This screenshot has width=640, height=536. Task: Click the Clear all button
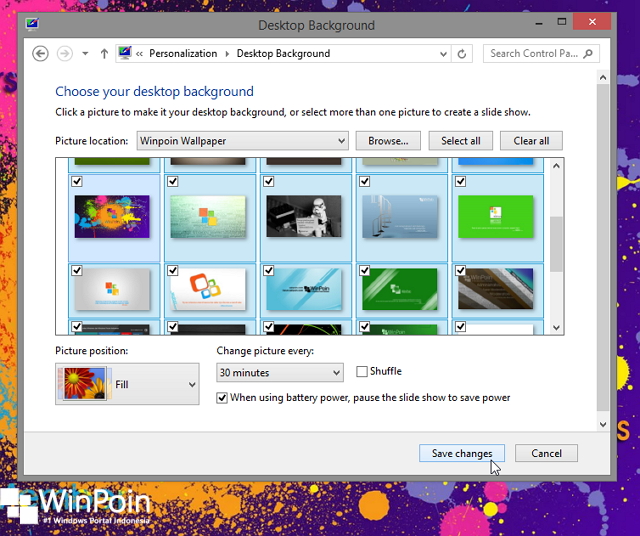pos(531,141)
